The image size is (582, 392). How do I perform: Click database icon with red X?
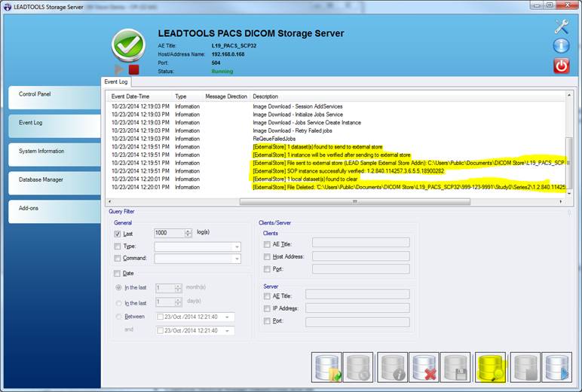[424, 368]
